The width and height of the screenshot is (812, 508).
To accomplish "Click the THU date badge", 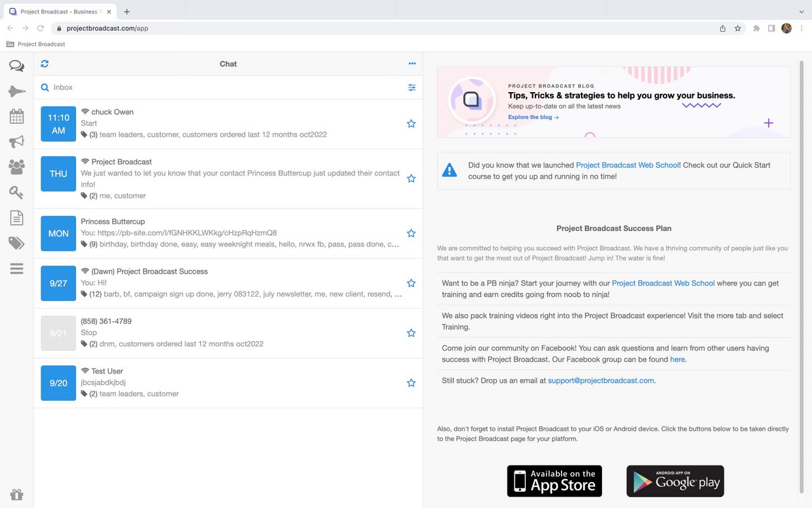I will pyautogui.click(x=58, y=173).
